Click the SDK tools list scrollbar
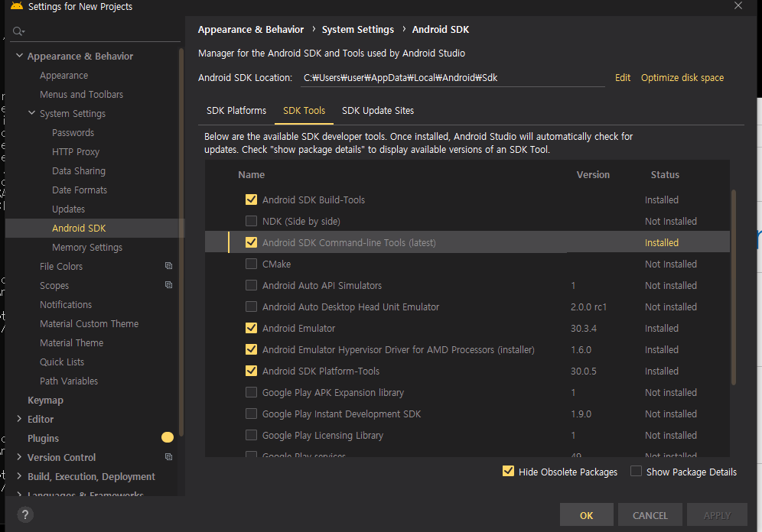This screenshot has height=532, width=762. click(x=734, y=287)
